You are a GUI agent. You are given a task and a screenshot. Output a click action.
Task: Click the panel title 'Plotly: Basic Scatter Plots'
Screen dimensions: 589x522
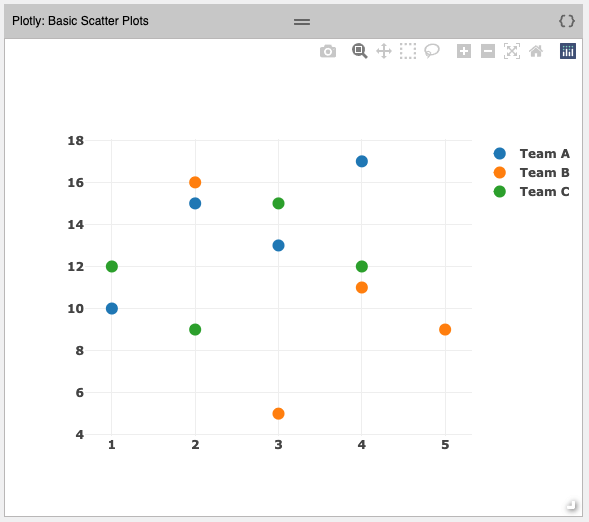point(80,21)
